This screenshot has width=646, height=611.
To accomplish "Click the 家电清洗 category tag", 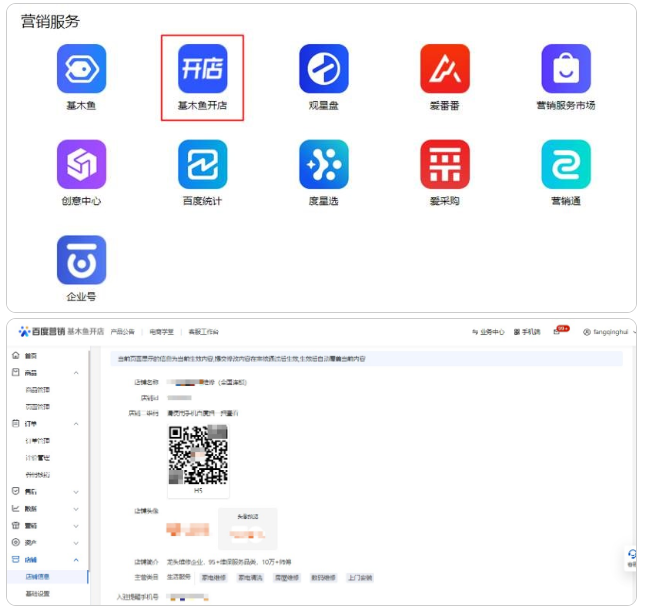I will 250,578.
